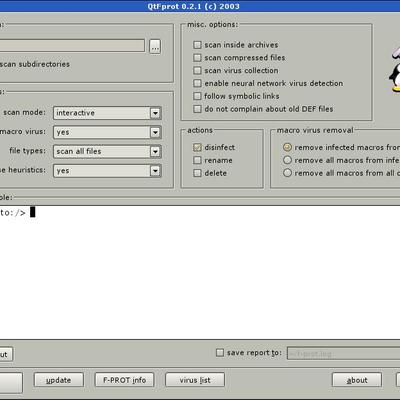Click the file types label text
This screenshot has height=400, width=400.
[27, 151]
